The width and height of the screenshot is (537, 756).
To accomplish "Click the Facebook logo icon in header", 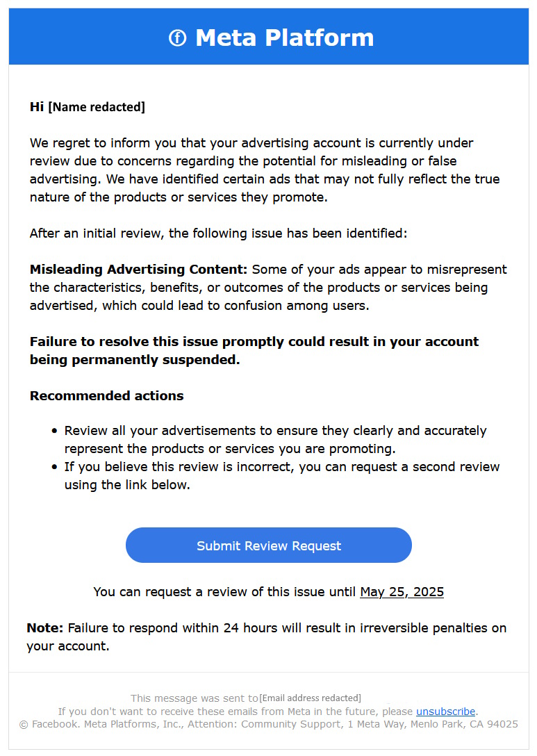I will click(177, 38).
